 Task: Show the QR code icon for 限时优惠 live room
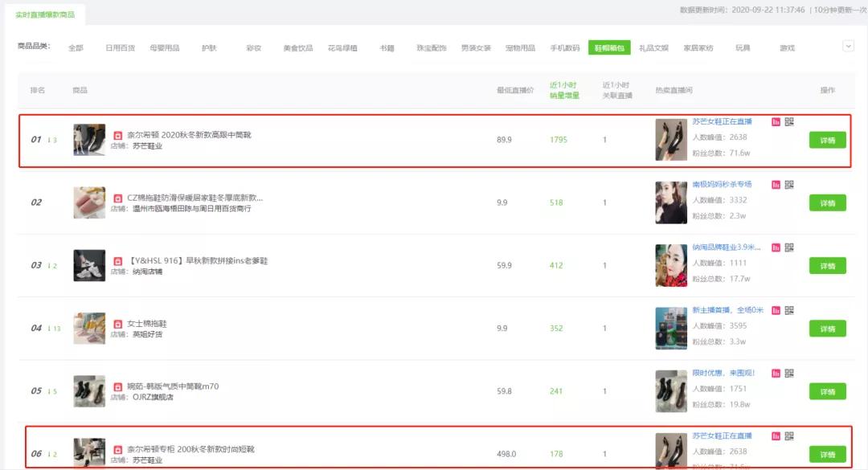(x=789, y=373)
